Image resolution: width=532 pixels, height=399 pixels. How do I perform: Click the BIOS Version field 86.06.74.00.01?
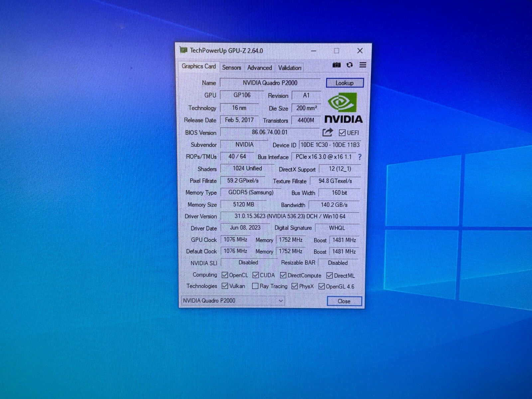[x=269, y=132]
